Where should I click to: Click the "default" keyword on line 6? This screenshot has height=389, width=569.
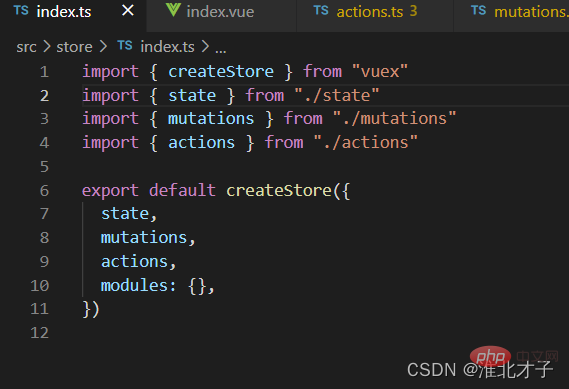pos(183,191)
